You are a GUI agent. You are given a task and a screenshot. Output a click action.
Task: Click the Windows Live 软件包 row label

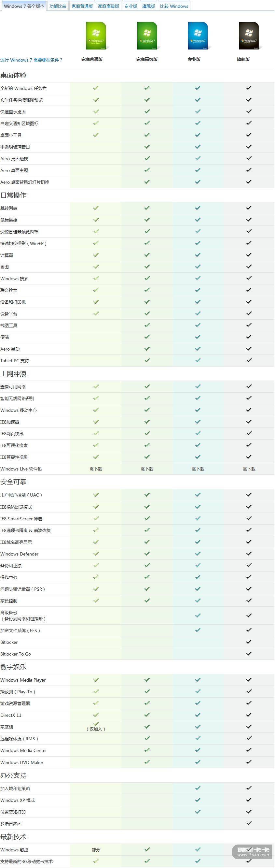click(21, 469)
